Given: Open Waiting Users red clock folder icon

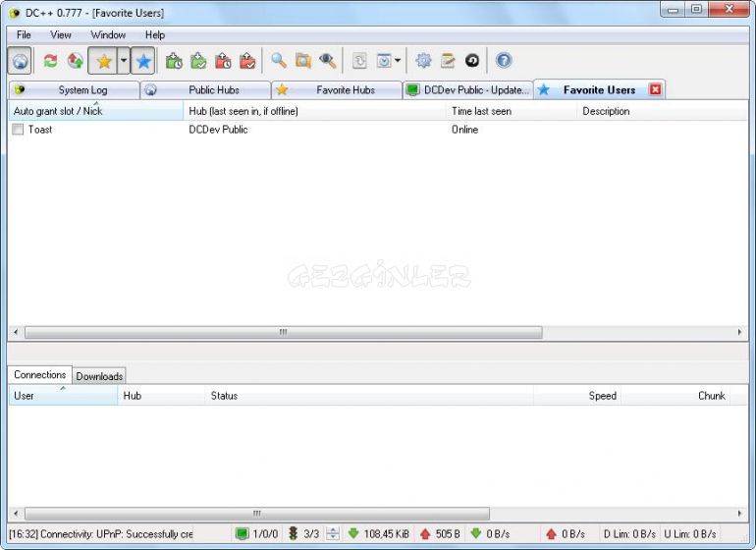Looking at the screenshot, I should [x=223, y=61].
